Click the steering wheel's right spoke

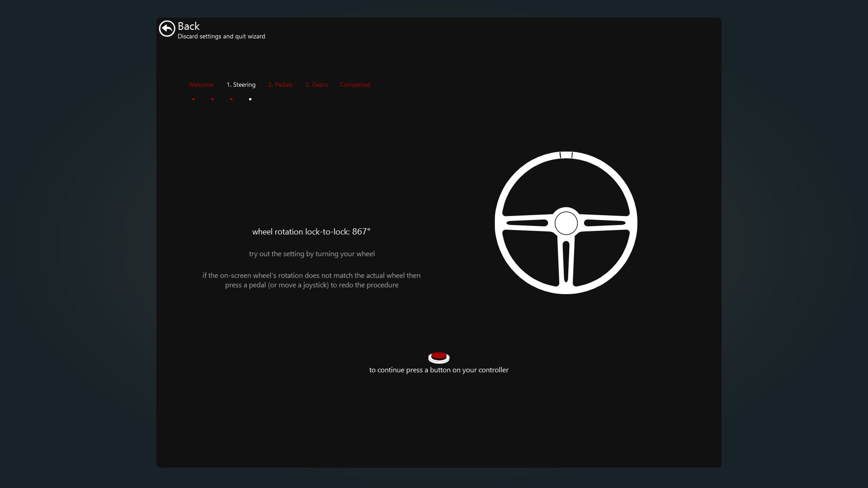click(605, 223)
